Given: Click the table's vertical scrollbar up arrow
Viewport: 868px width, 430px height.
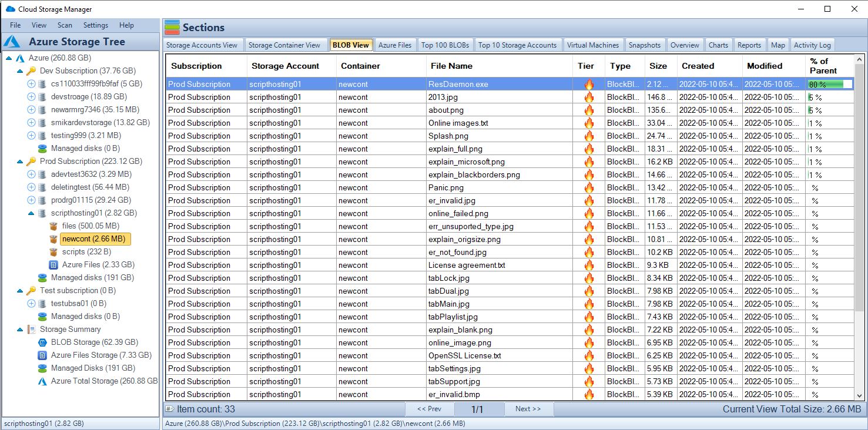Looking at the screenshot, I should (x=859, y=59).
